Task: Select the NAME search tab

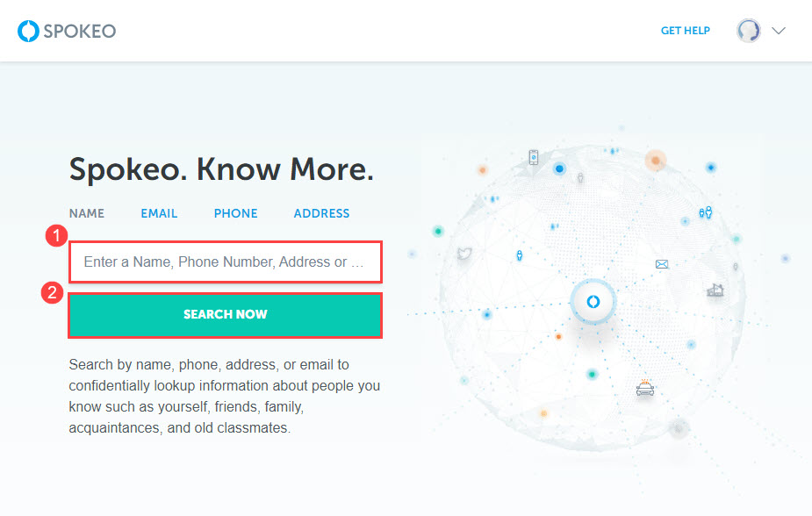Action: (x=87, y=213)
